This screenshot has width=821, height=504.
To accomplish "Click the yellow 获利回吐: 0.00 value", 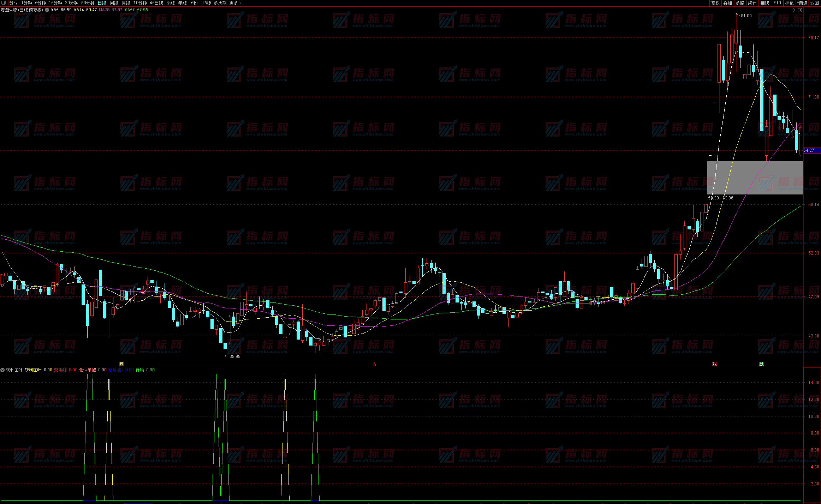I will [38, 370].
